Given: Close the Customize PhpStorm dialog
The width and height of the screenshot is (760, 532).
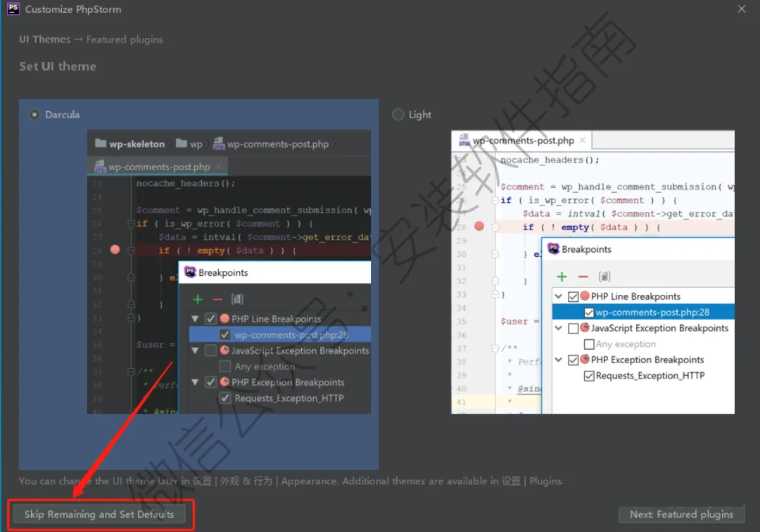Looking at the screenshot, I should pyautogui.click(x=741, y=8).
